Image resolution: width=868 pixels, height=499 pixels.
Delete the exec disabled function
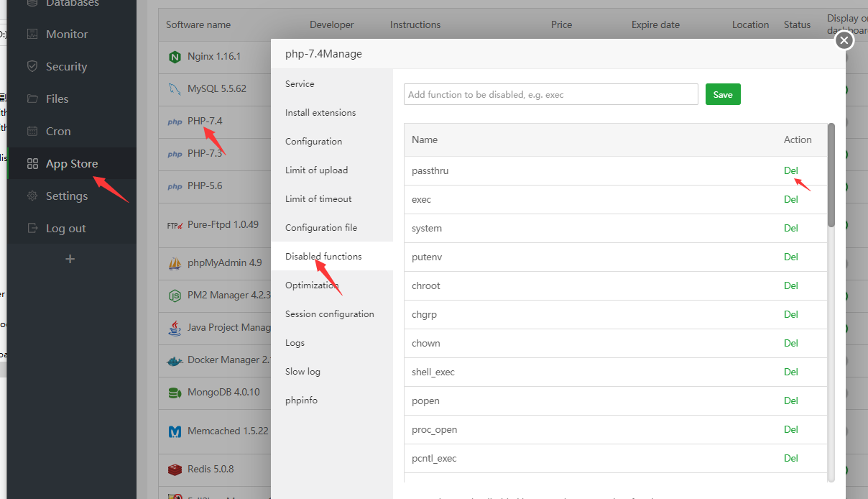pyautogui.click(x=791, y=199)
